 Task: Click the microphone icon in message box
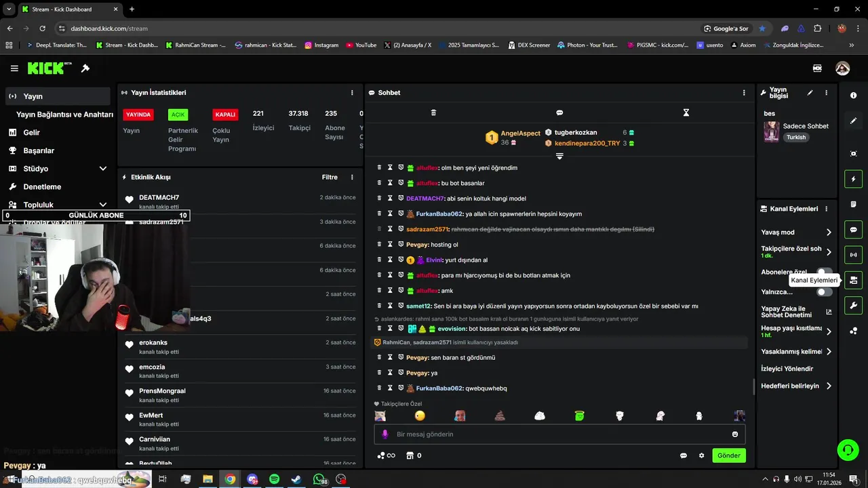click(385, 434)
